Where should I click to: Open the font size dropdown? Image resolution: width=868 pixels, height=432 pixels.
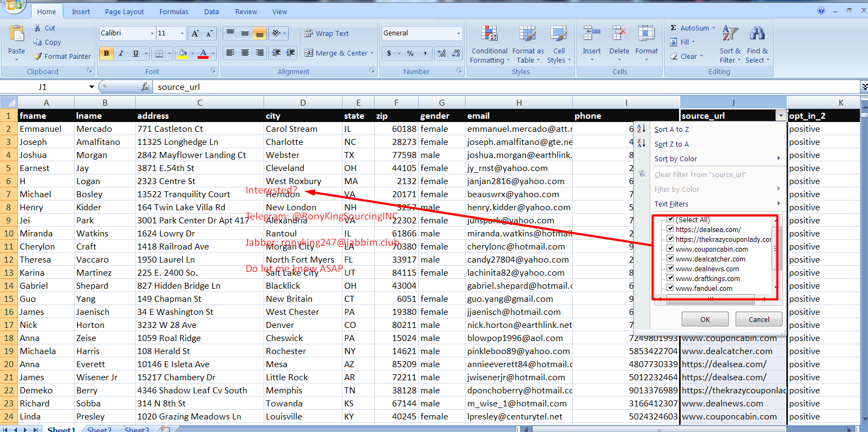[x=182, y=33]
